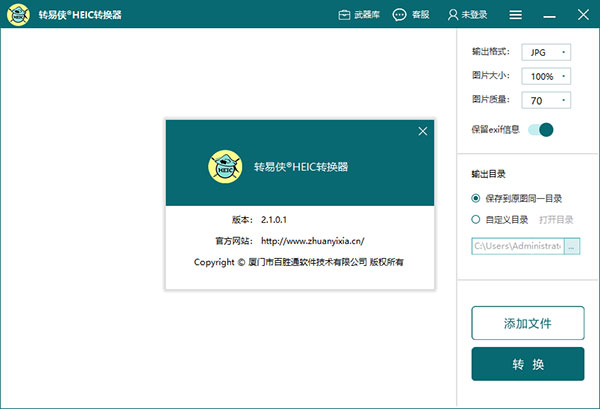
Task: Click the 官方网站 label
Action: point(233,241)
